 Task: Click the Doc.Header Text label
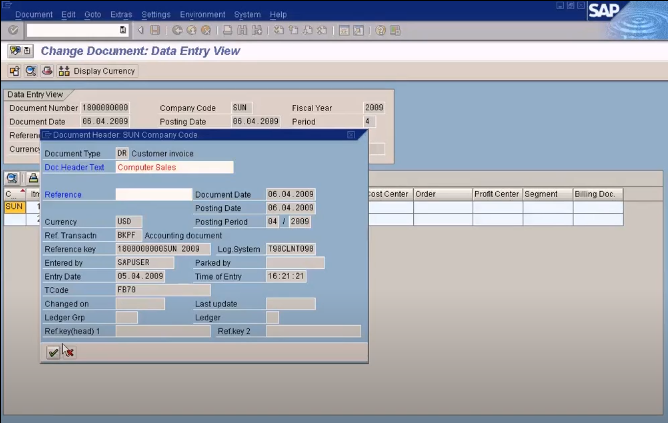[x=74, y=167]
